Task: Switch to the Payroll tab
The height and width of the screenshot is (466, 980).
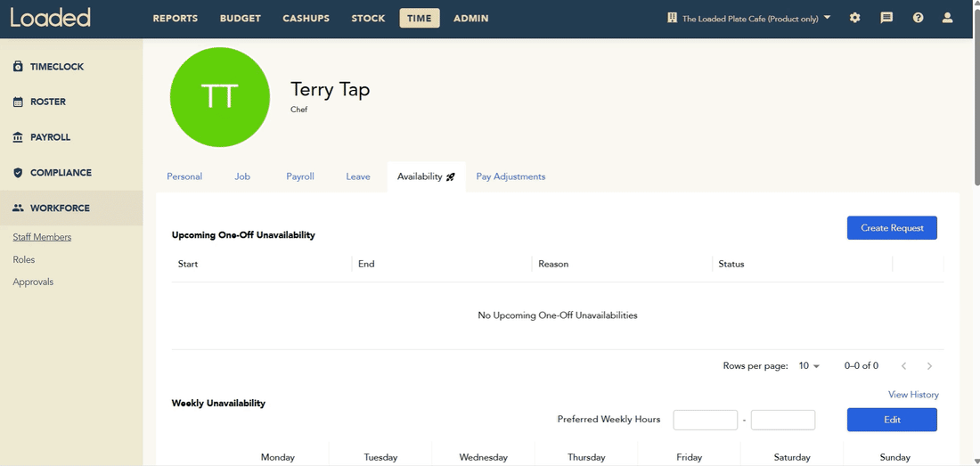Action: click(300, 176)
